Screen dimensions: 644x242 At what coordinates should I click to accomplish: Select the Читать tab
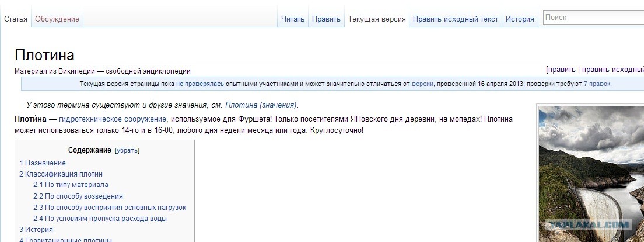pos(293,19)
